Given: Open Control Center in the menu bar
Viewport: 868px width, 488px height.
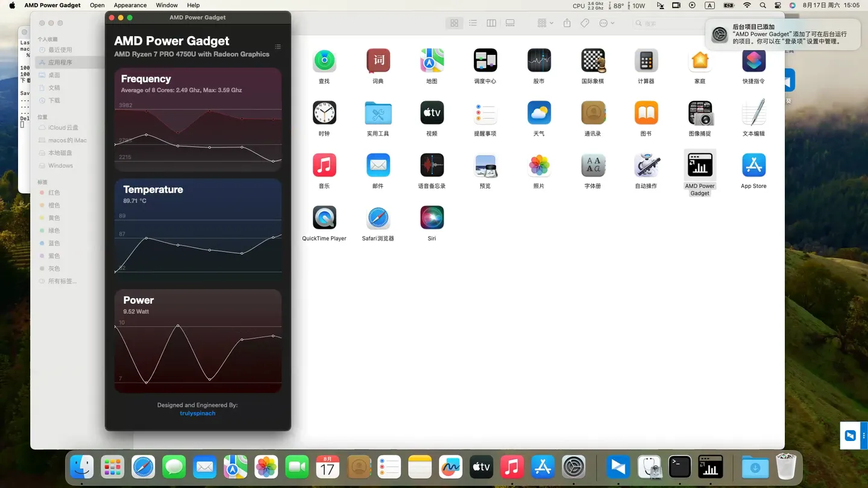Looking at the screenshot, I should 778,5.
